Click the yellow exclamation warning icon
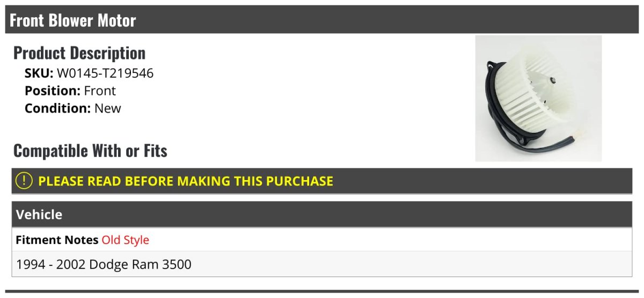The height and width of the screenshot is (298, 644). tap(24, 181)
